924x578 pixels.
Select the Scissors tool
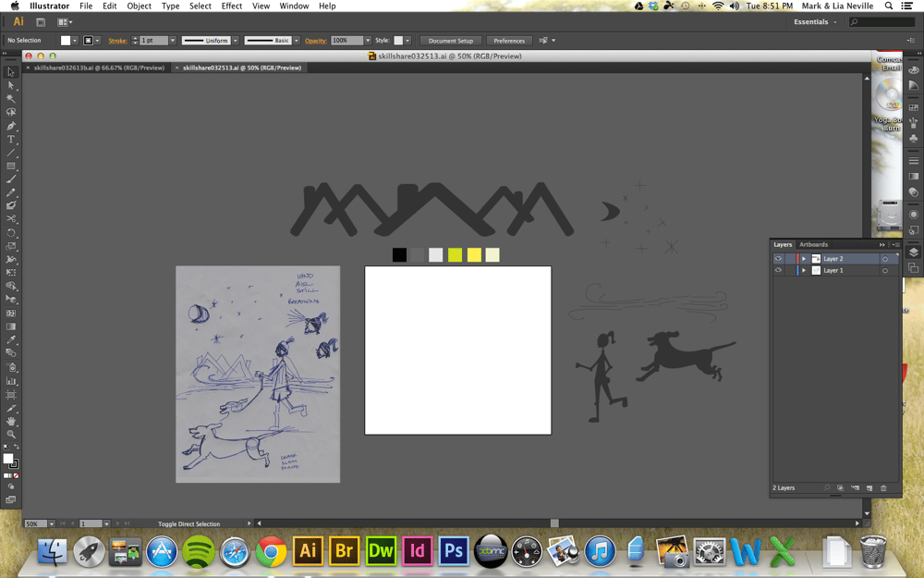pyautogui.click(x=10, y=219)
